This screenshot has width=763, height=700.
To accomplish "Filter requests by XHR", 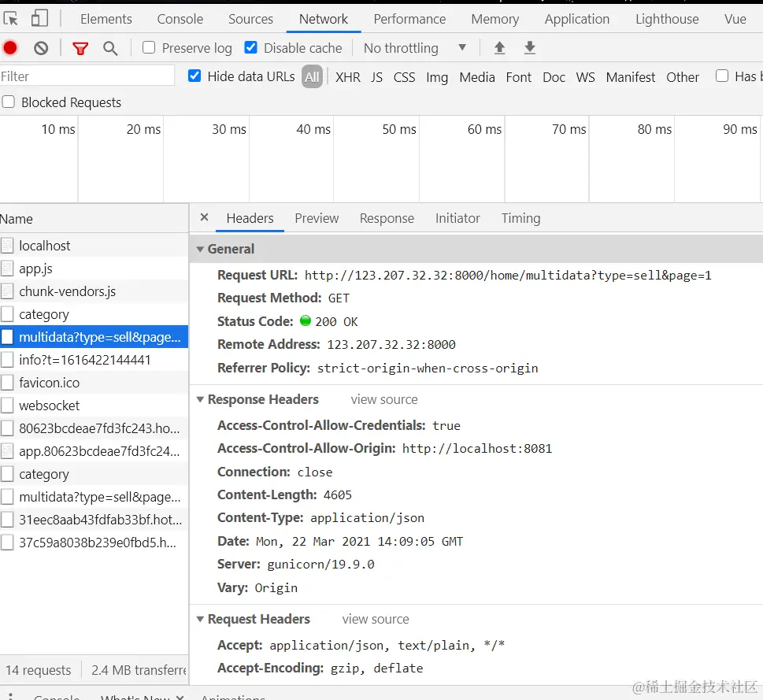I will [348, 77].
